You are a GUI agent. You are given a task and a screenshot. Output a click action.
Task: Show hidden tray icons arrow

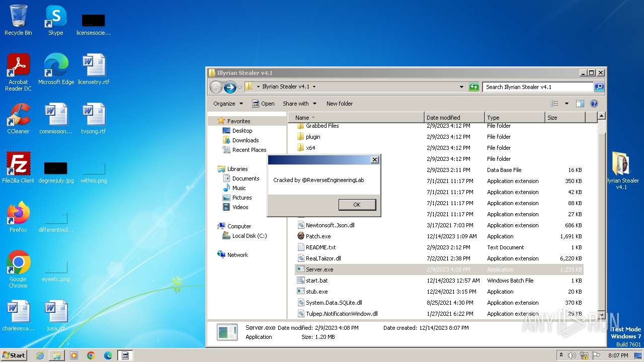(561, 355)
